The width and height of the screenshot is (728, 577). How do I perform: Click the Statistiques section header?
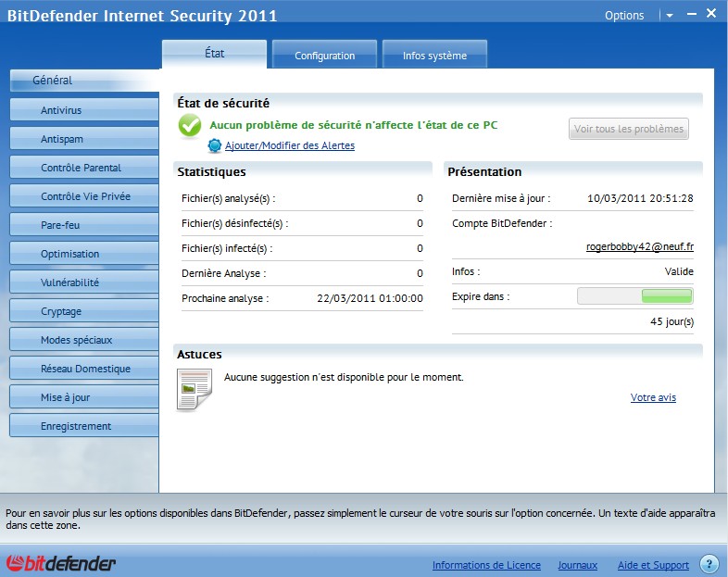212,171
